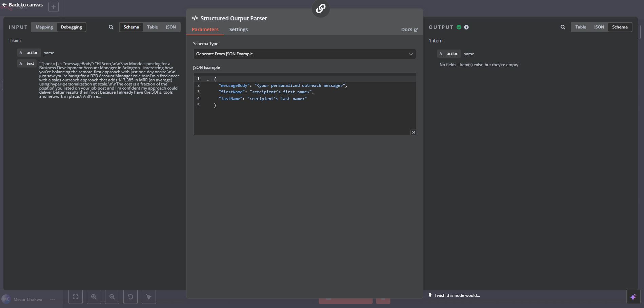The height and width of the screenshot is (308, 644).
Task: Click the MC user avatar
Action: coord(6,299)
